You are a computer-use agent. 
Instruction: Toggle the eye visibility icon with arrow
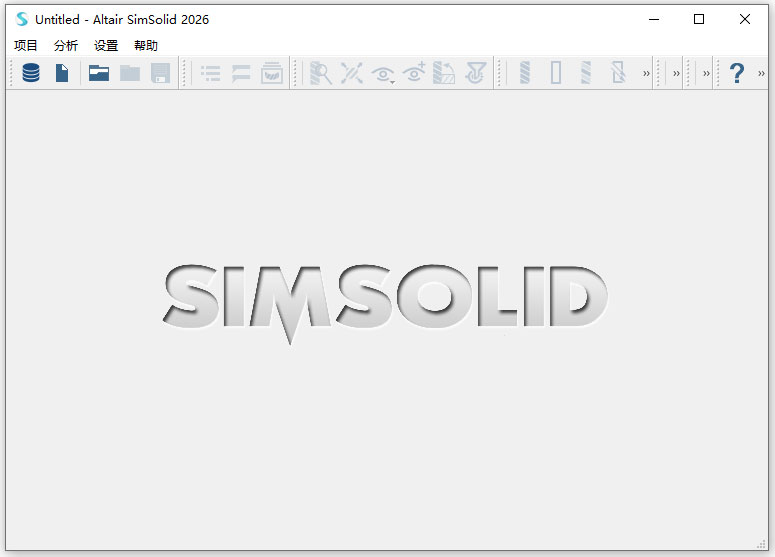tap(383, 74)
